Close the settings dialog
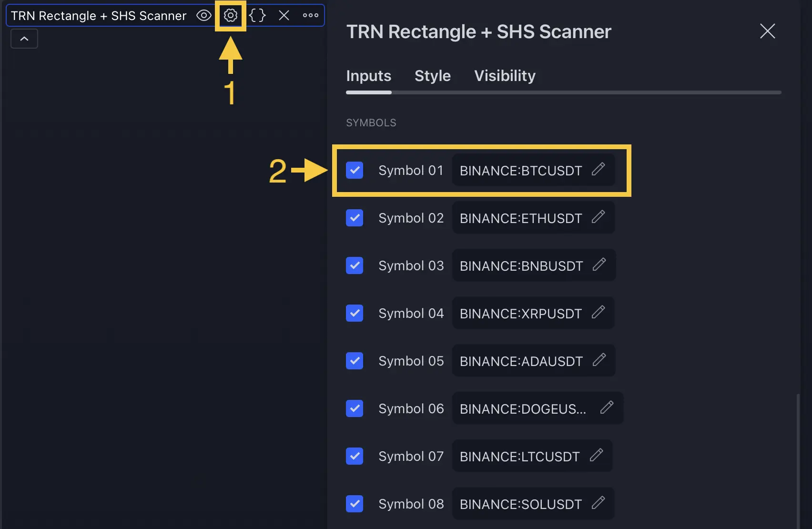 (767, 31)
